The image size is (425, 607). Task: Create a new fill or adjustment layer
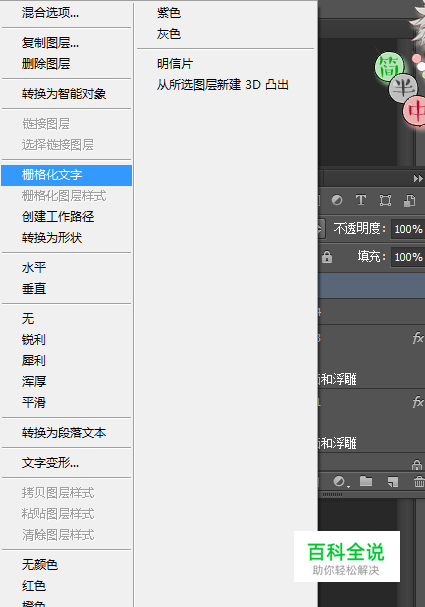[x=341, y=482]
